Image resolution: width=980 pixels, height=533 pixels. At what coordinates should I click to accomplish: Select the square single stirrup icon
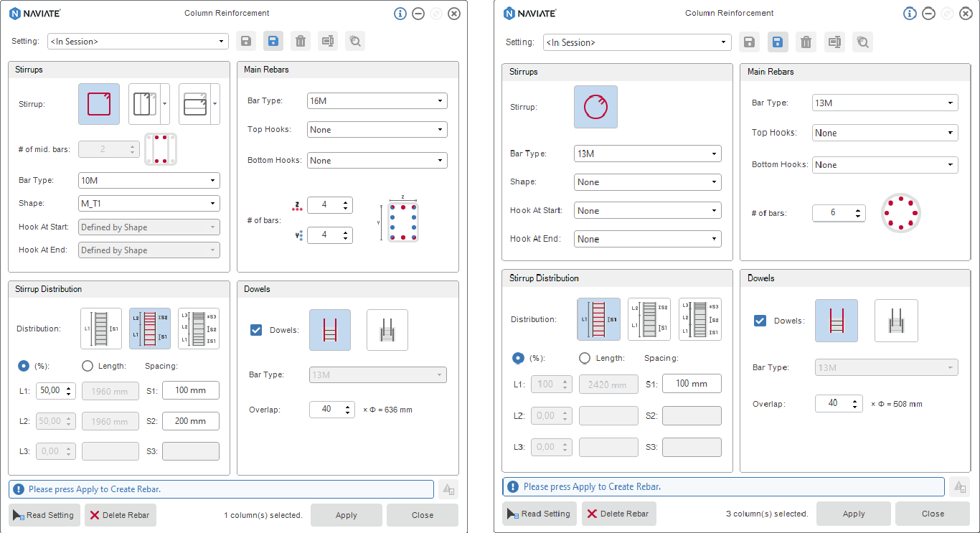click(x=99, y=104)
